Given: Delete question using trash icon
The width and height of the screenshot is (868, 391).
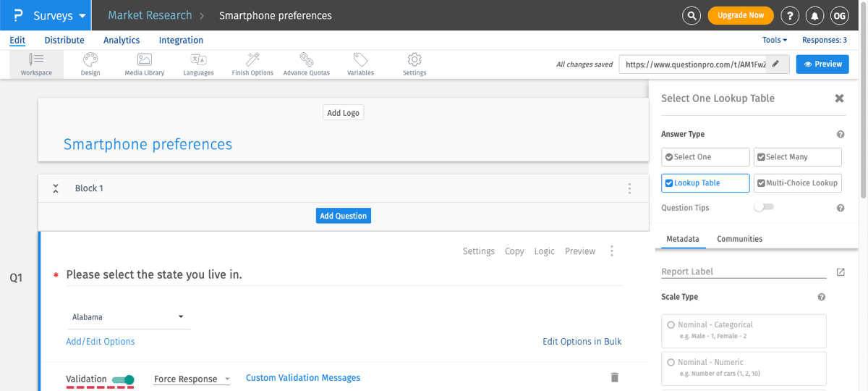Looking at the screenshot, I should click(615, 377).
